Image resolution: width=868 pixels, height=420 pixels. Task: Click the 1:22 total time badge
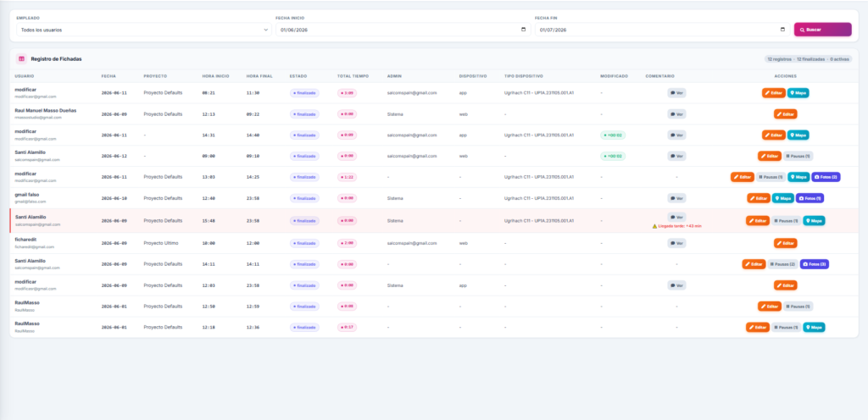[x=347, y=177]
